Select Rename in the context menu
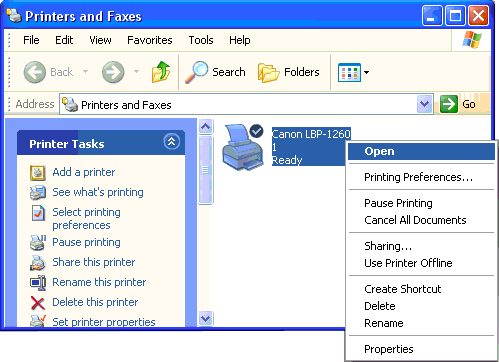Viewport: 499px width, 362px height. [421, 323]
